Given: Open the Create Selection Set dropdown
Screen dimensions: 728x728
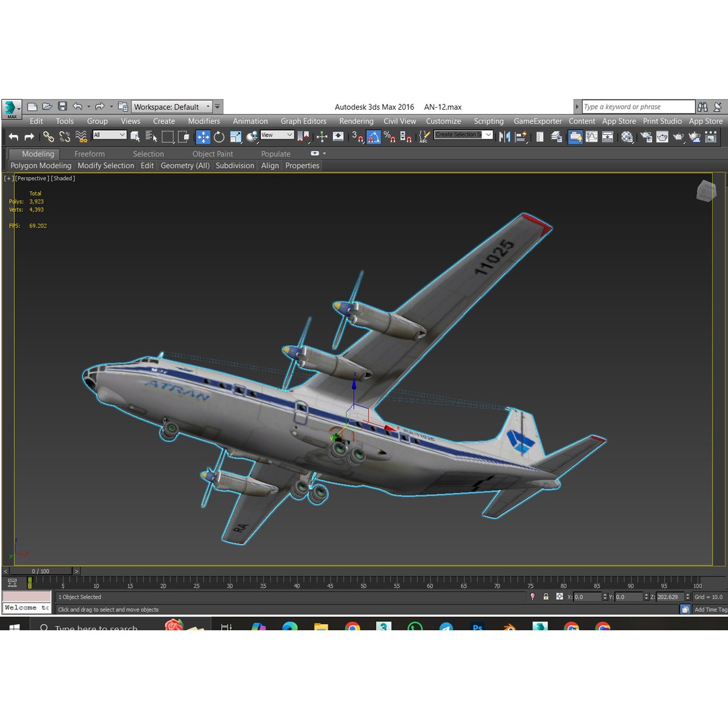Looking at the screenshot, I should tap(463, 135).
